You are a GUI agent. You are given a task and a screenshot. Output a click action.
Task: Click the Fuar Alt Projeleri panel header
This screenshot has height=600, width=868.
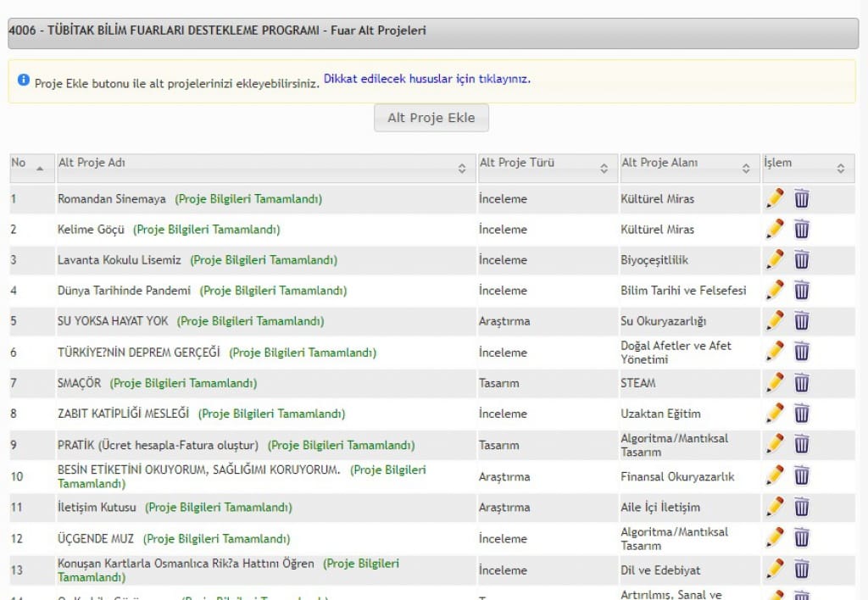[433, 31]
